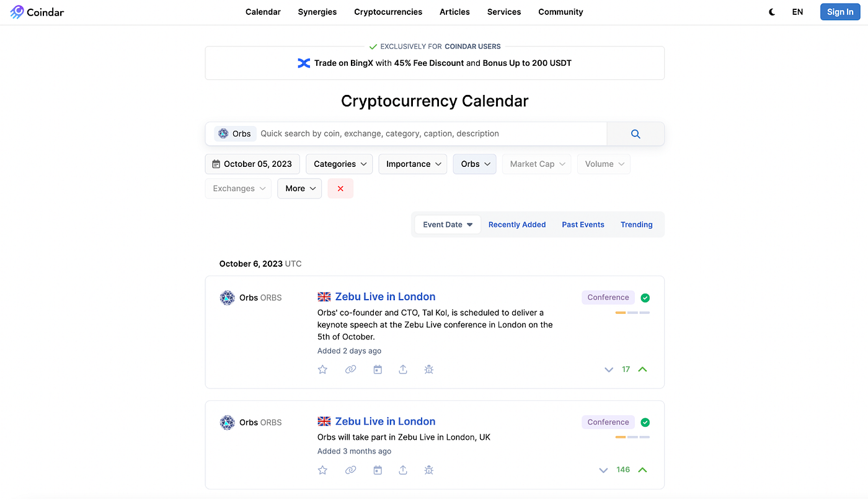Run the search with the magnifier icon
Image resolution: width=868 pixels, height=500 pixels.
635,133
